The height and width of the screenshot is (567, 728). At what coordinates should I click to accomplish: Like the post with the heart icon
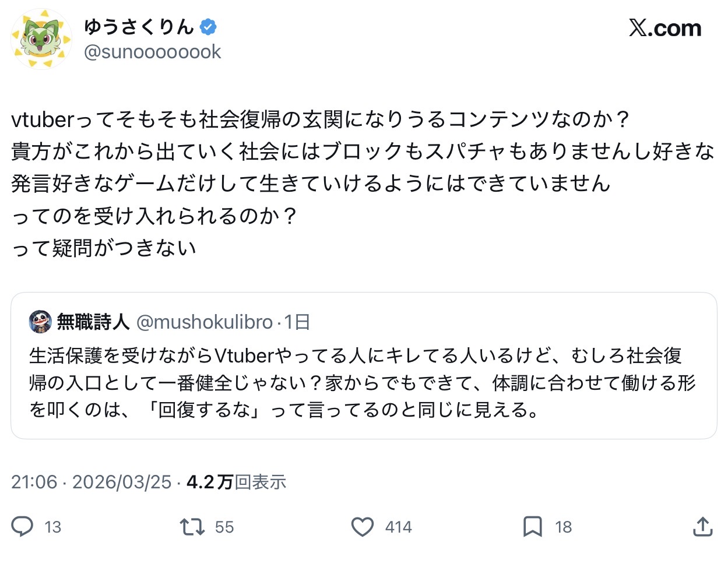[363, 527]
